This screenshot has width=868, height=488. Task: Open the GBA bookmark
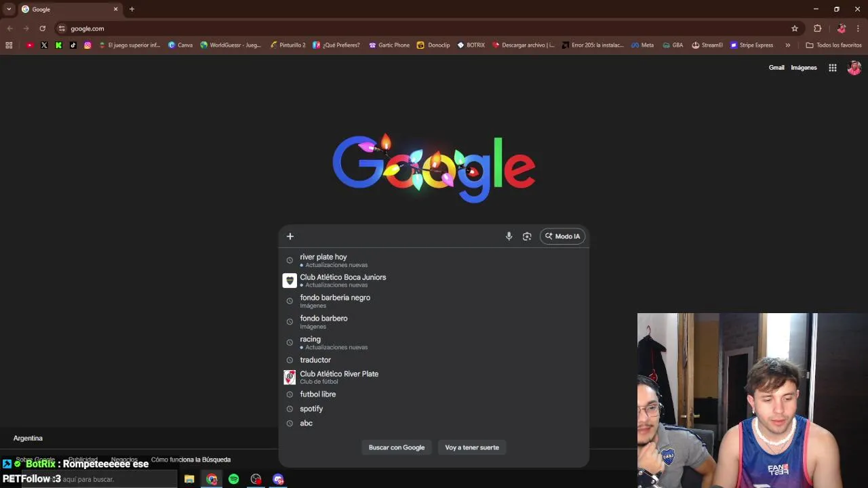[673, 45]
